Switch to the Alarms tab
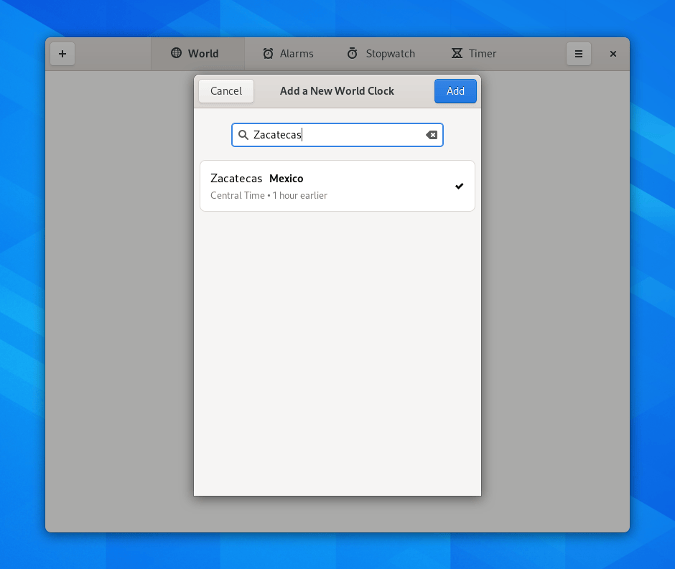675x569 pixels. click(x=288, y=54)
